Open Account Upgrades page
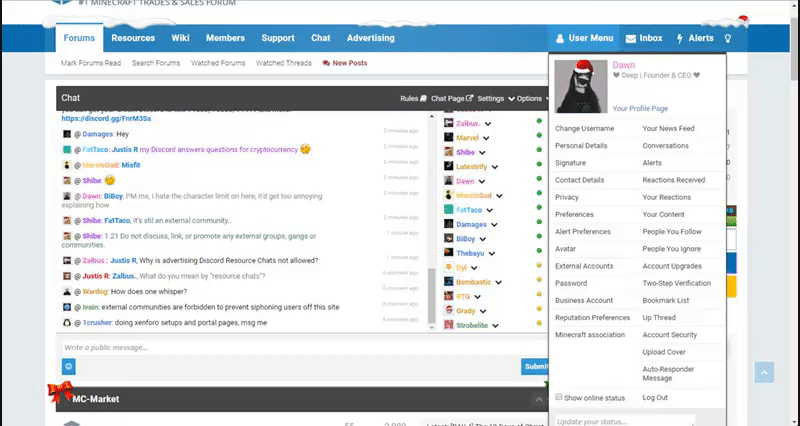 (672, 266)
